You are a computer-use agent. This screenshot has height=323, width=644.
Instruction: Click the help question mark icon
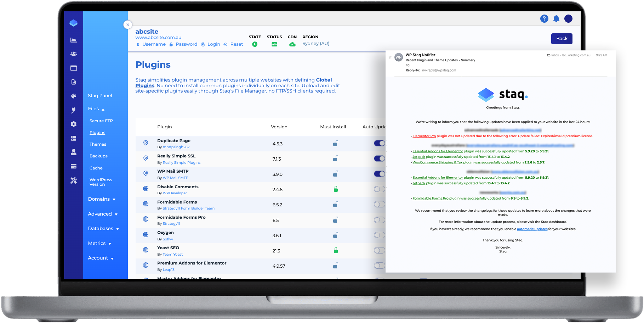point(544,18)
